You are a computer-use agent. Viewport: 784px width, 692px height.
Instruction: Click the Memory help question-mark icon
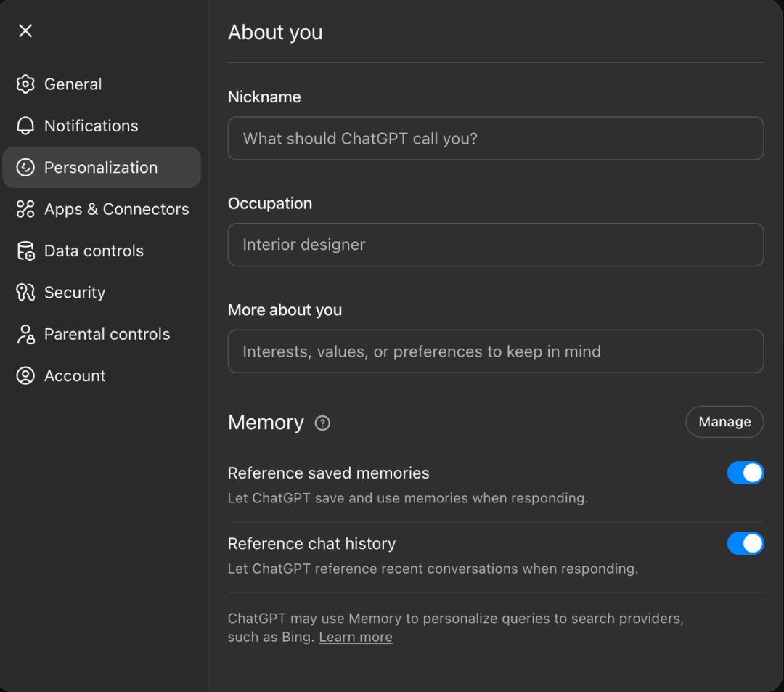(x=322, y=423)
